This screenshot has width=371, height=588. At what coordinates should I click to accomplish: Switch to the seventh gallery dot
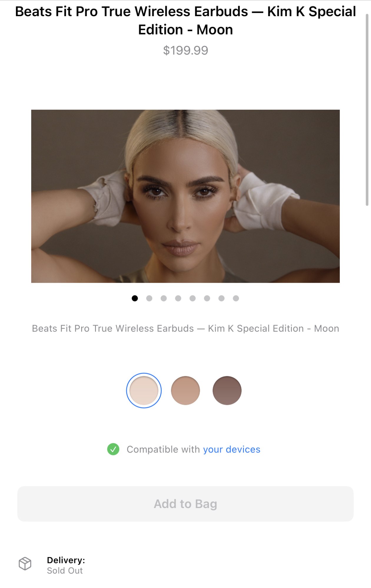coord(222,298)
